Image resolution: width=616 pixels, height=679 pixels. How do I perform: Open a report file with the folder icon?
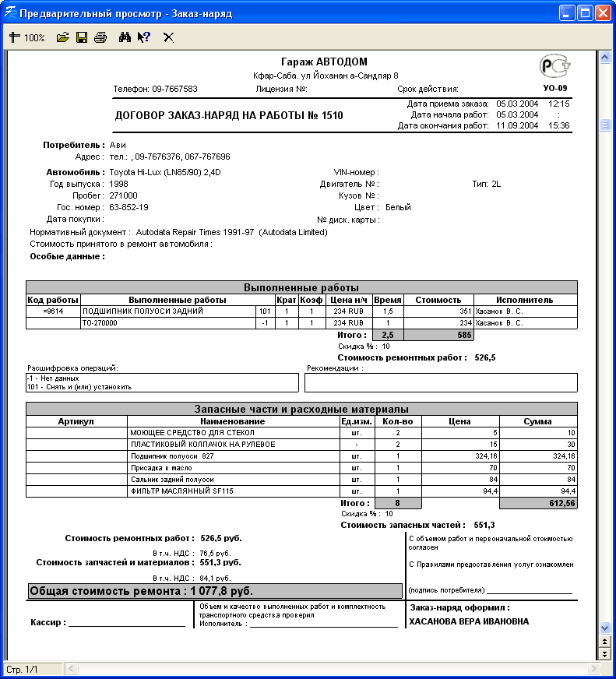(x=63, y=37)
